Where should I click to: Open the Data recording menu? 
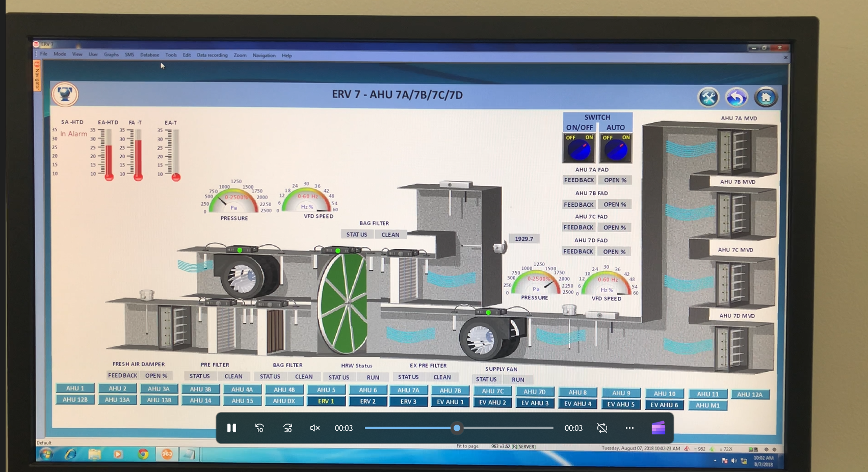coord(212,55)
